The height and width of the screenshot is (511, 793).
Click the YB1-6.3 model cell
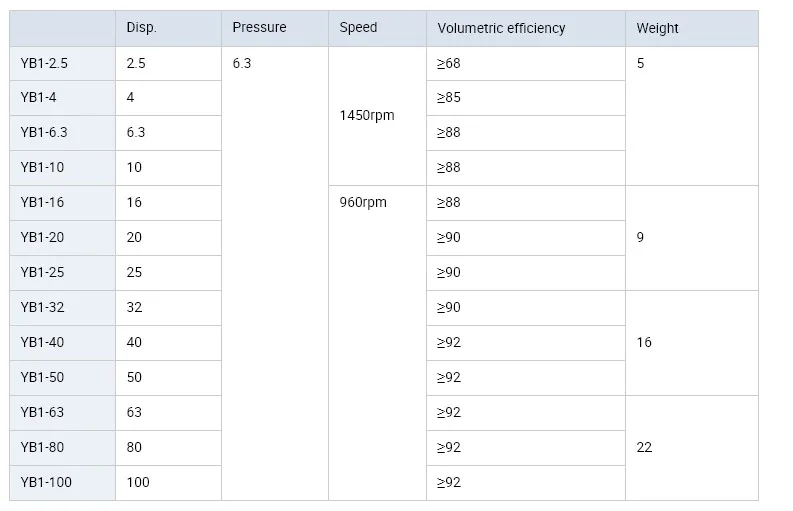(44, 133)
